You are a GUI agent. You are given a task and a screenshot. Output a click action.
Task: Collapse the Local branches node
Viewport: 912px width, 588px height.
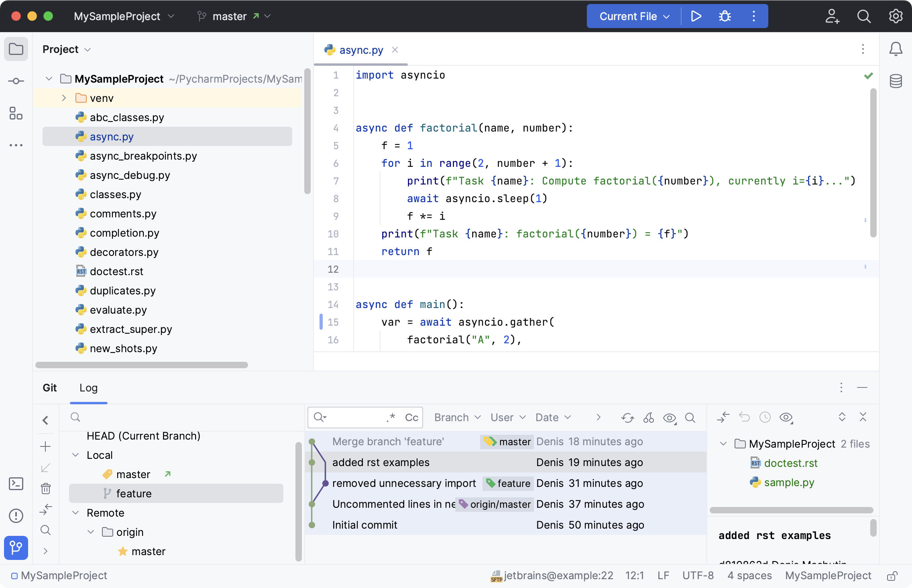coord(75,455)
